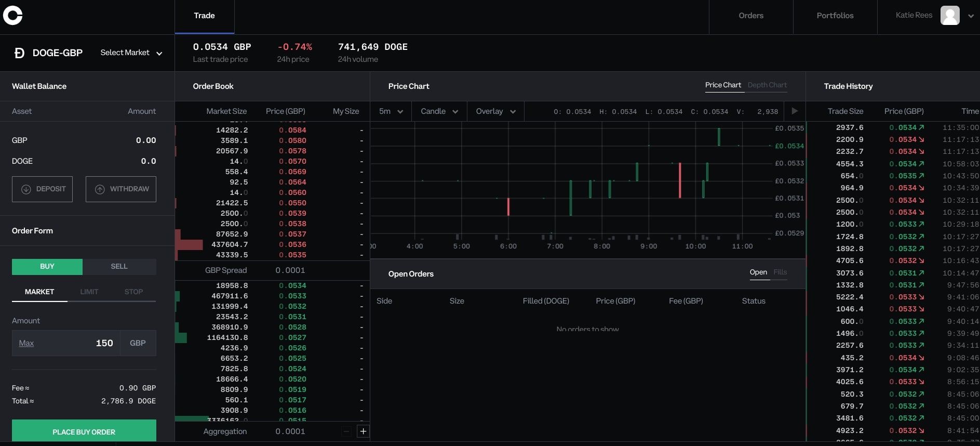
Task: Click Katie Rees profile avatar
Action: (950, 16)
